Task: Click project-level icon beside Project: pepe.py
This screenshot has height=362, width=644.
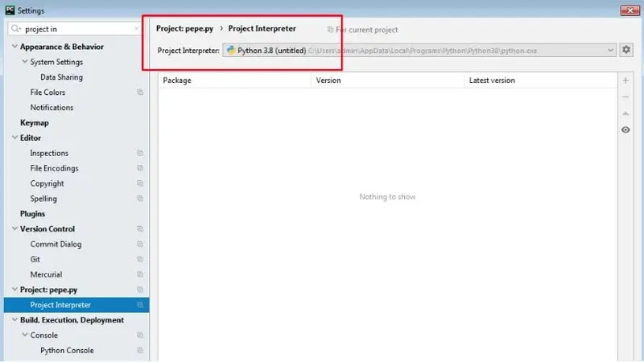Action: 140,290
